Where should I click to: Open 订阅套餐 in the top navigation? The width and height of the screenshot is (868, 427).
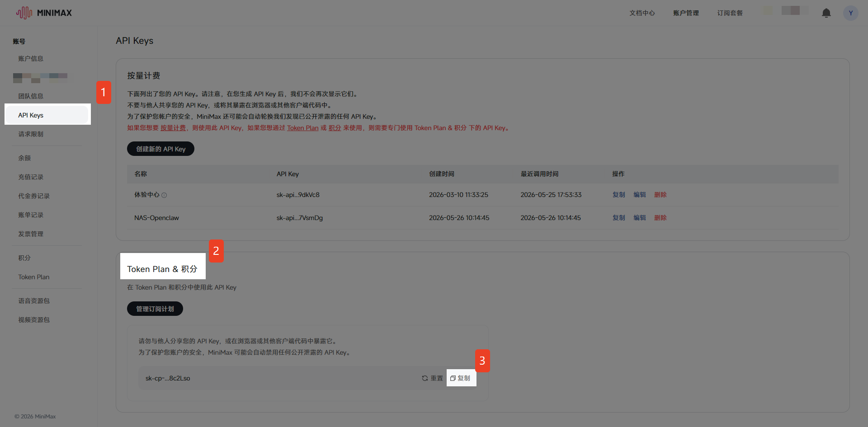pos(730,13)
